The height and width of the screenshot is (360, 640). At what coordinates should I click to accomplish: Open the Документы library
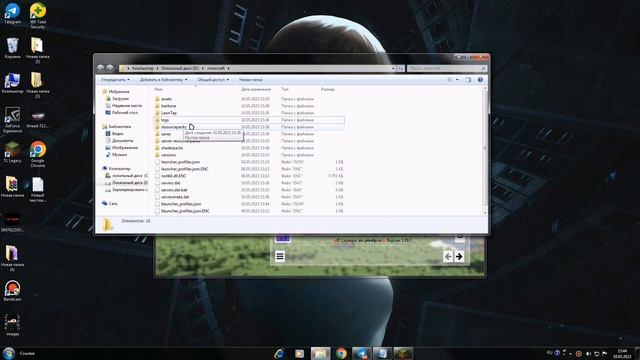pyautogui.click(x=119, y=140)
